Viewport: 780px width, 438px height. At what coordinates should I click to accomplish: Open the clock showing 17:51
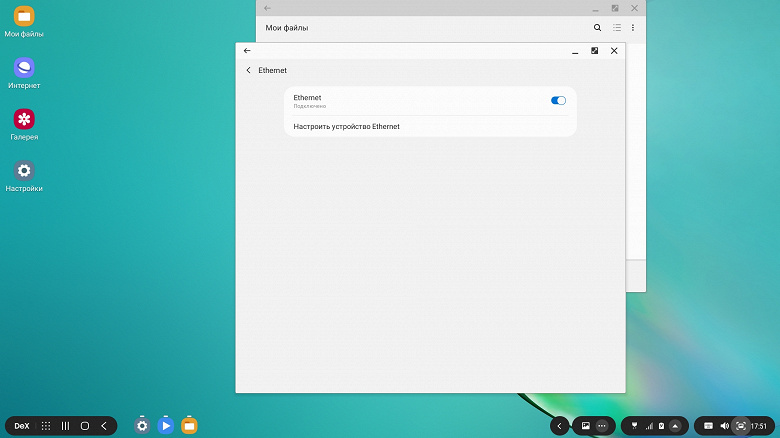coord(759,426)
